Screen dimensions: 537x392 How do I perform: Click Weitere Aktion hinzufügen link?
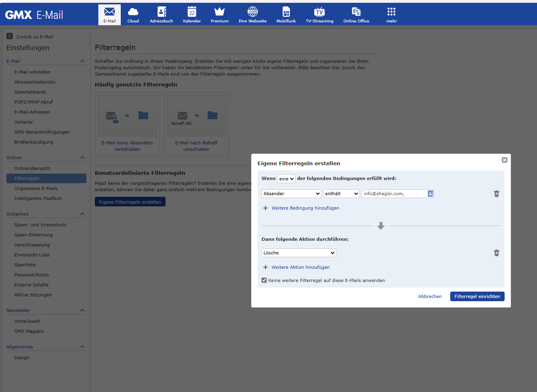pyautogui.click(x=301, y=267)
